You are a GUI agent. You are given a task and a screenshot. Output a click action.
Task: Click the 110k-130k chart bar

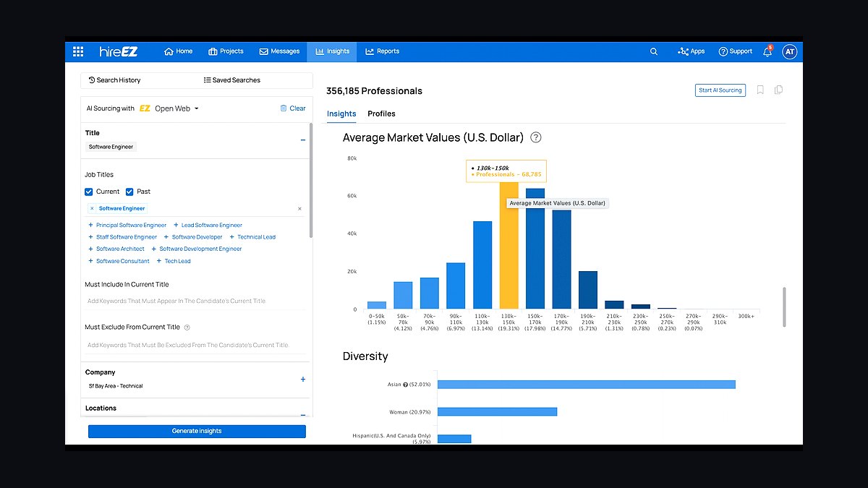click(x=482, y=265)
